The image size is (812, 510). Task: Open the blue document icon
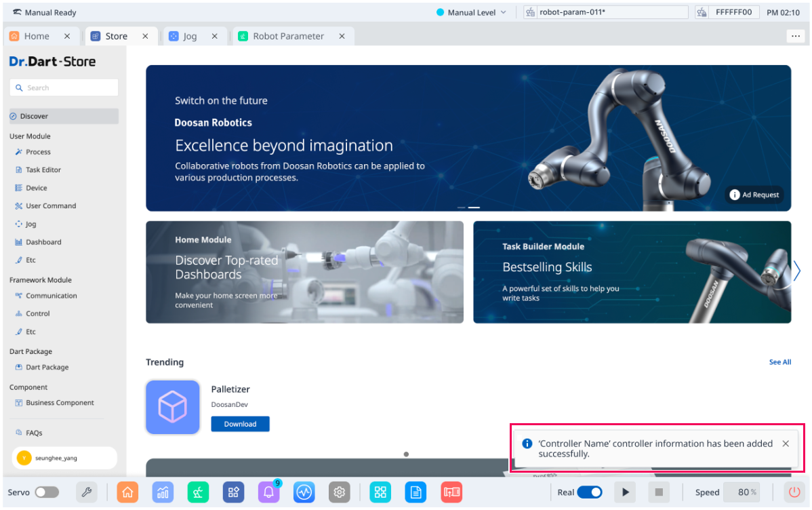tap(415, 492)
